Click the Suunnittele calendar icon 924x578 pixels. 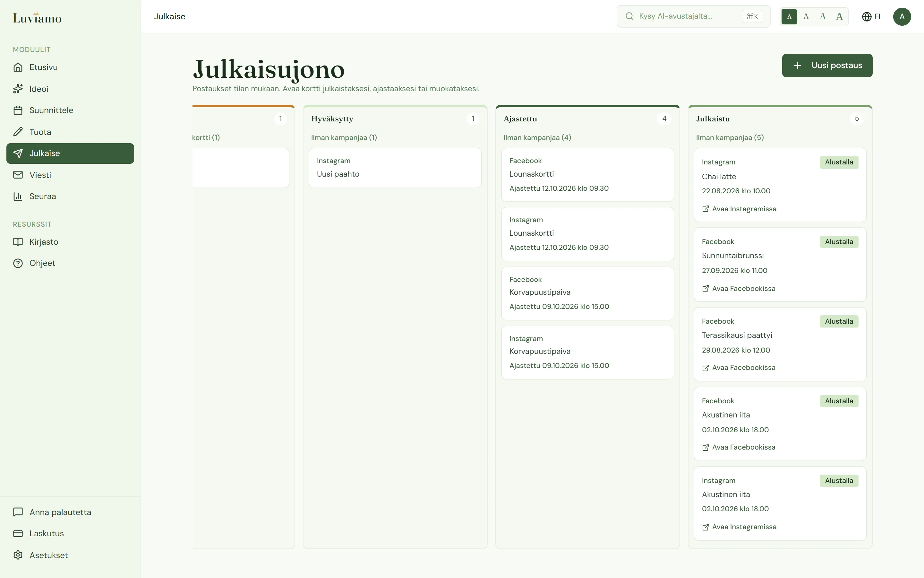(18, 110)
